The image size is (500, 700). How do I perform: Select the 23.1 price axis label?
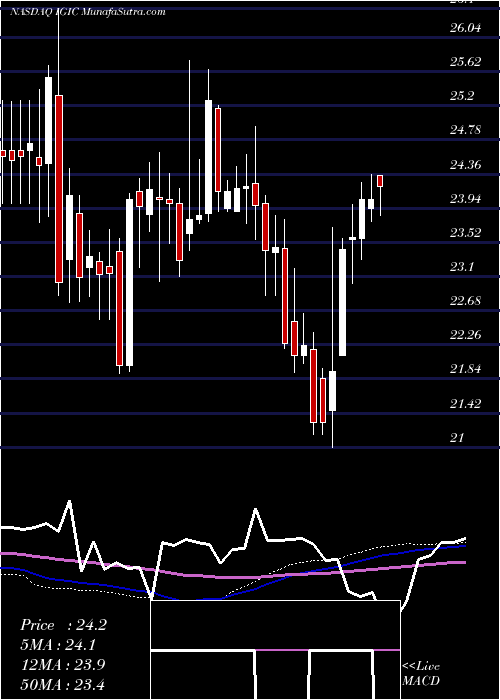click(462, 267)
